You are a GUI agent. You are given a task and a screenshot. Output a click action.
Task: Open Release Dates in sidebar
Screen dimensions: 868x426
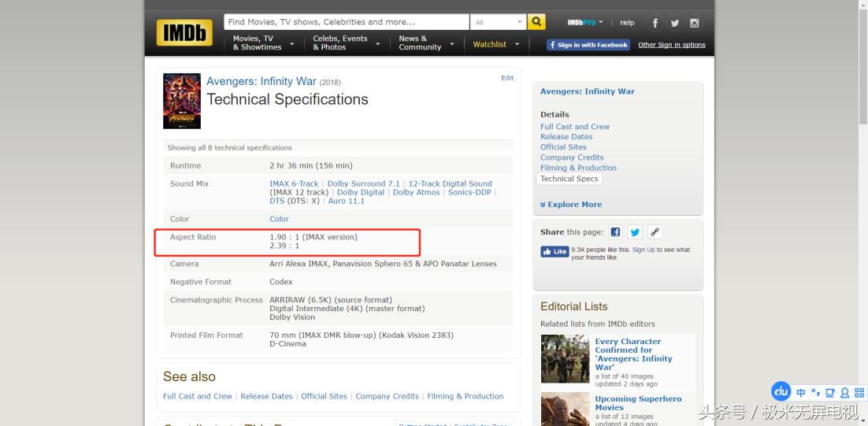coord(566,137)
